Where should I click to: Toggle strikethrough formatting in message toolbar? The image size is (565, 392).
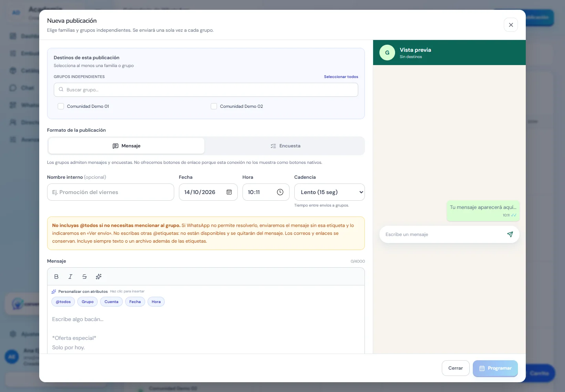[84, 277]
